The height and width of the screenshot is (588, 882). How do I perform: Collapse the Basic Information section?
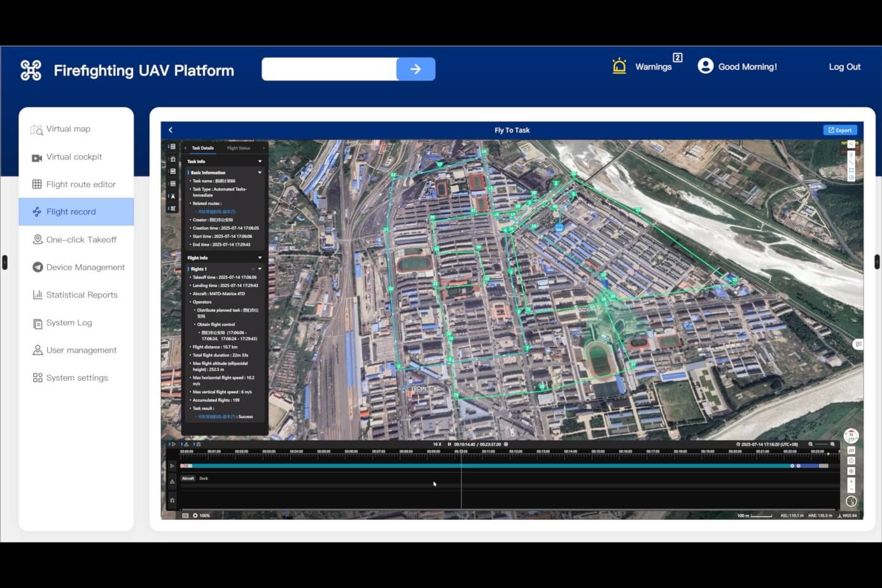pos(260,172)
